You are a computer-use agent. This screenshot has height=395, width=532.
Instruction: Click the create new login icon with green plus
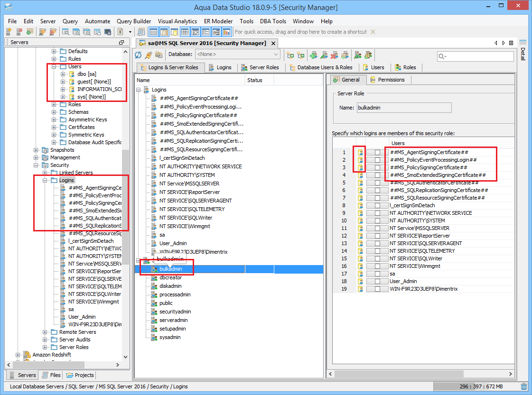point(314,55)
